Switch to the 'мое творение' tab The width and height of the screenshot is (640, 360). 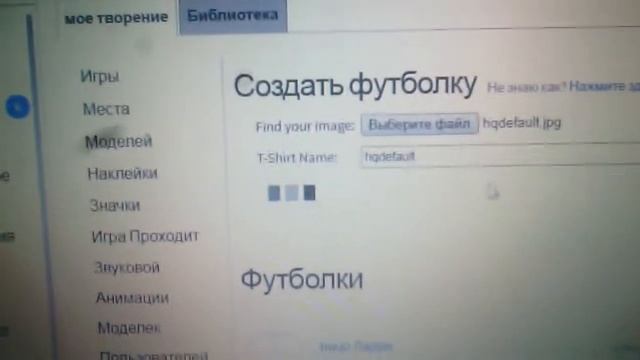pyautogui.click(x=116, y=18)
